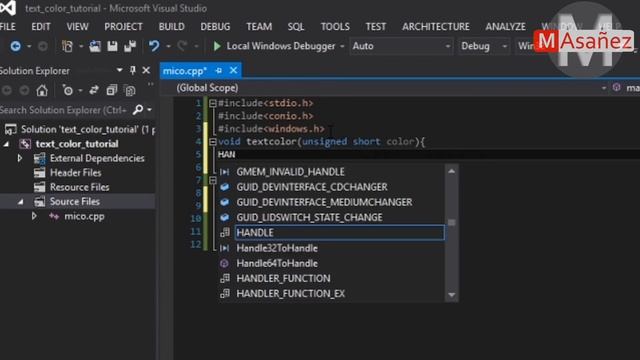Toggle Show All Files in Solution Explorer

(130, 90)
